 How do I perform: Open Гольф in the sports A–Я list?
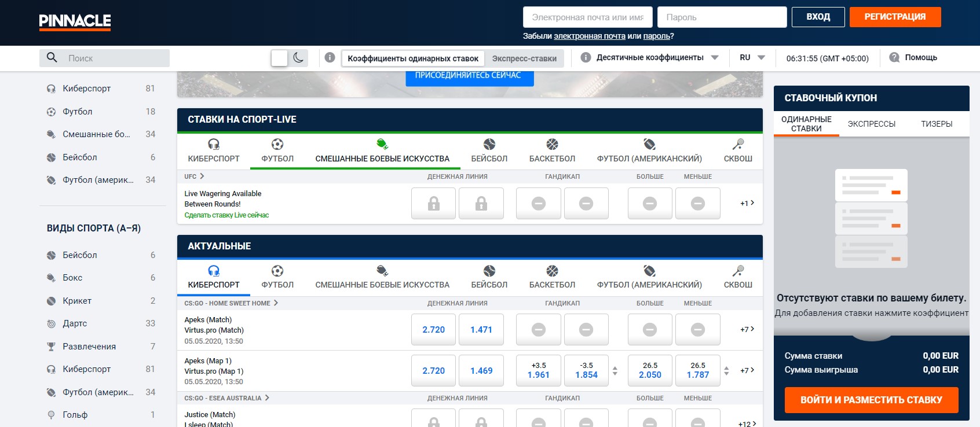click(101, 415)
